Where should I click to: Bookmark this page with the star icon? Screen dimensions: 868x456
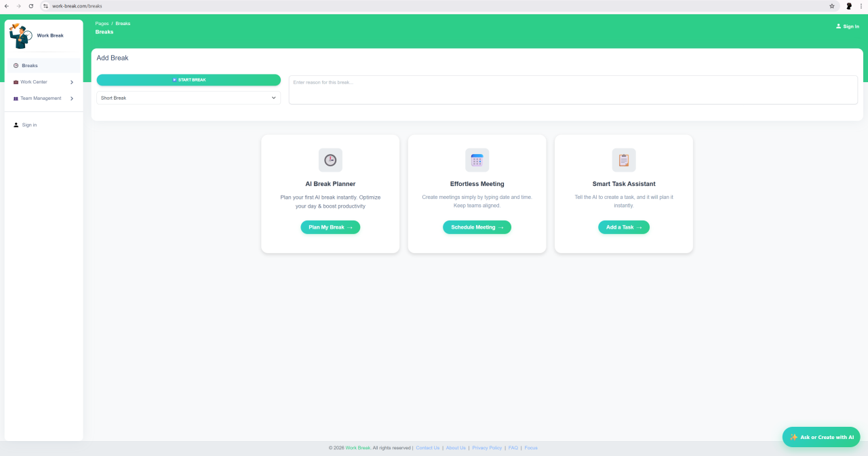pos(832,5)
